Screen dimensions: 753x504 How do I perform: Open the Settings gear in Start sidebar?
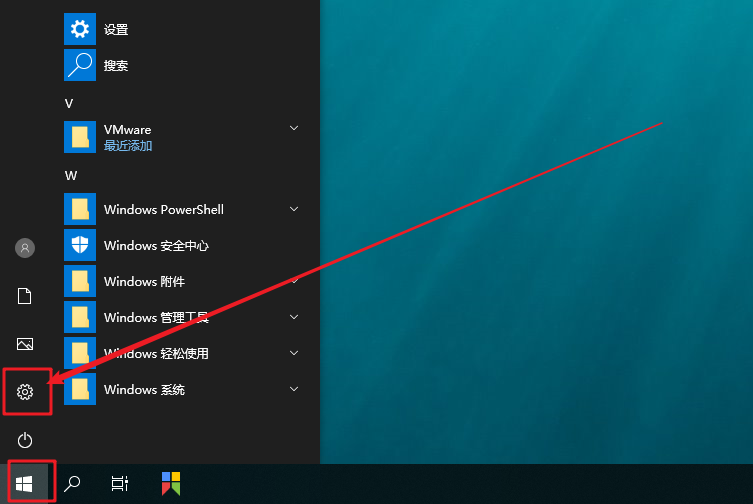(26, 392)
